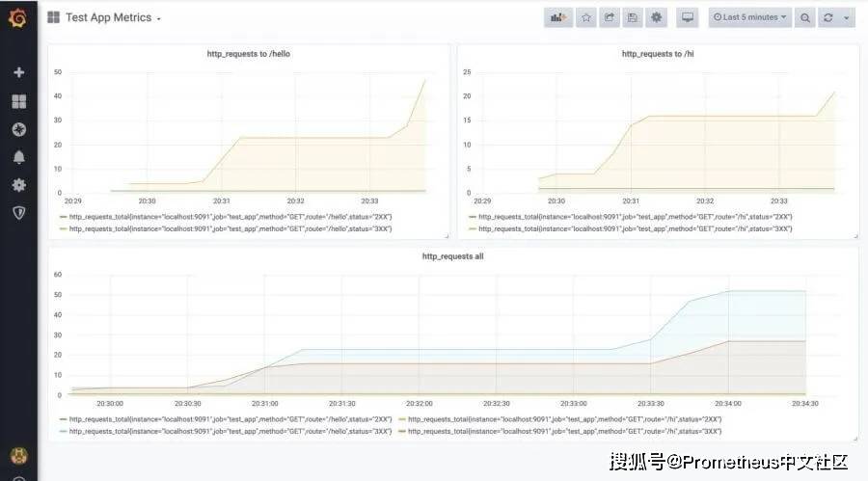Open the Dashboards grid icon in sidebar

coord(18,101)
